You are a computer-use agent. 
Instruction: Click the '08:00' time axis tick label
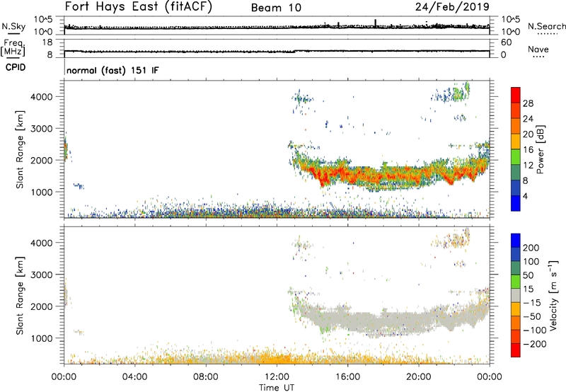[206, 377]
